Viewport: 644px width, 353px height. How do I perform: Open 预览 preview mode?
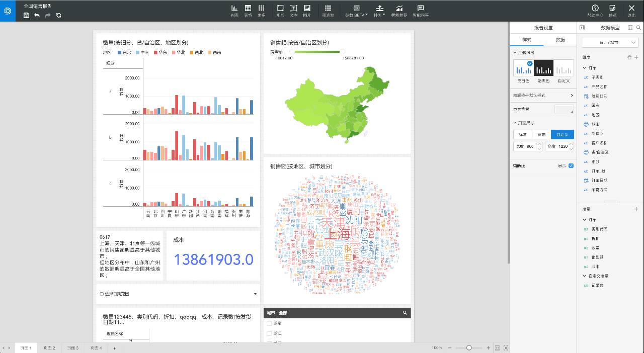tap(612, 11)
